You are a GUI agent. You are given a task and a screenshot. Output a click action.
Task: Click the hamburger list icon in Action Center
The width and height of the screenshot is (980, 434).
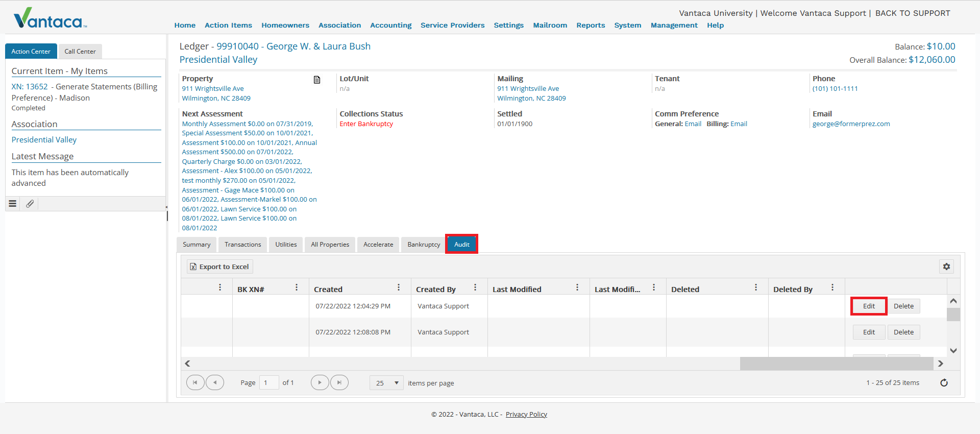13,204
